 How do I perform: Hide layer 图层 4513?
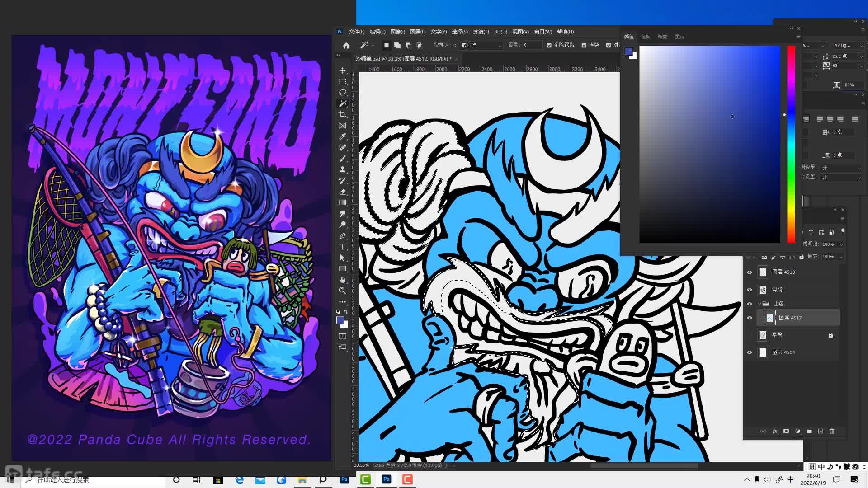click(750, 272)
